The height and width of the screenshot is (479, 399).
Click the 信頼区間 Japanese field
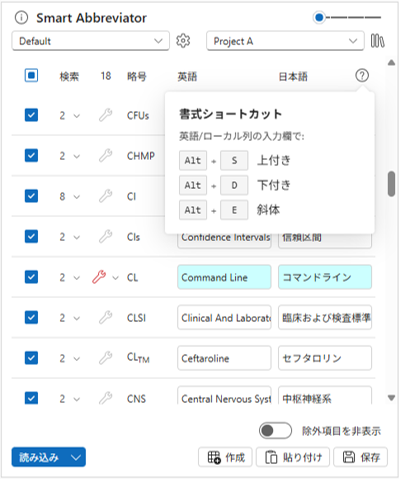[325, 240]
